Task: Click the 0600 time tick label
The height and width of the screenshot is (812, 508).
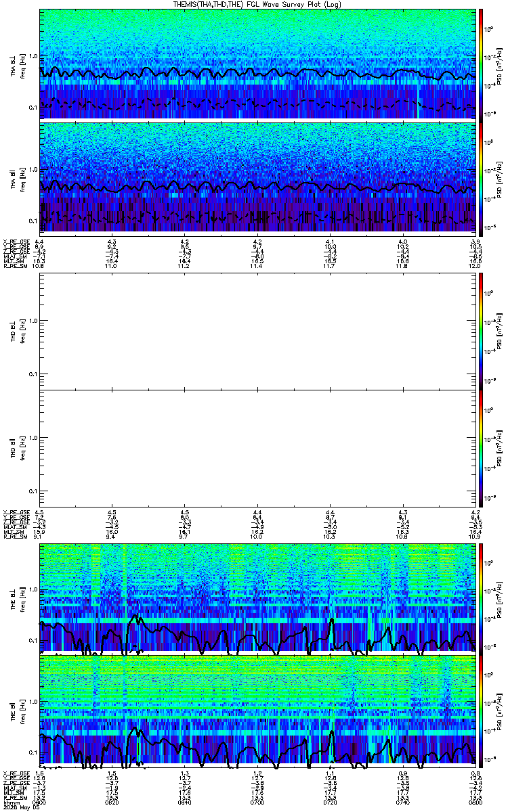Action: [39, 802]
